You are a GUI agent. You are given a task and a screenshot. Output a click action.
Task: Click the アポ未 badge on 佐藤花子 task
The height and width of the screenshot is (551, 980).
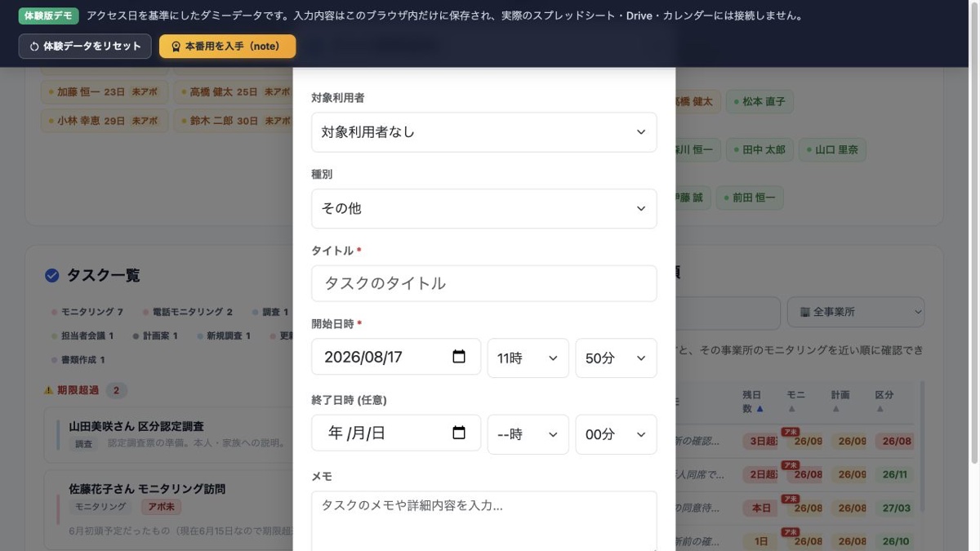point(161,507)
